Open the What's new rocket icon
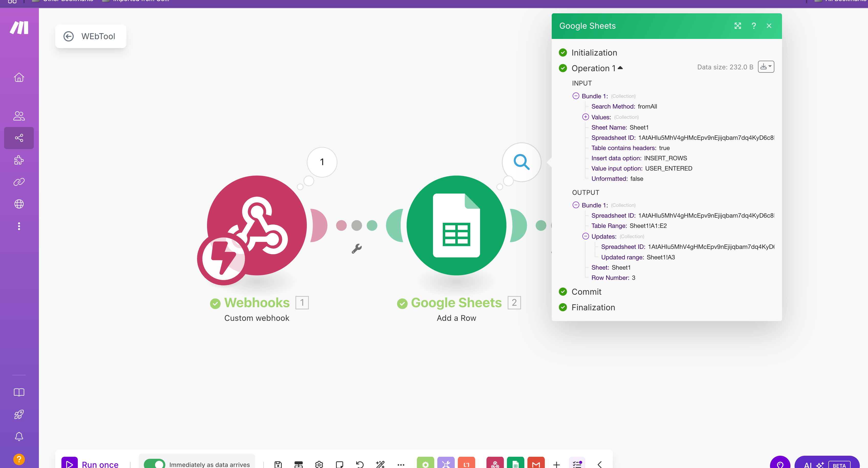The image size is (868, 468). (19, 414)
